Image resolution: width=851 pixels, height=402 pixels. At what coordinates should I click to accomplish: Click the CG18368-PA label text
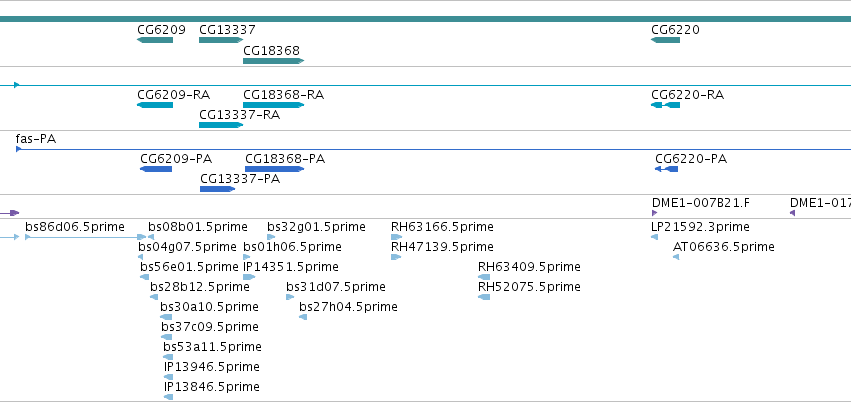[285, 159]
